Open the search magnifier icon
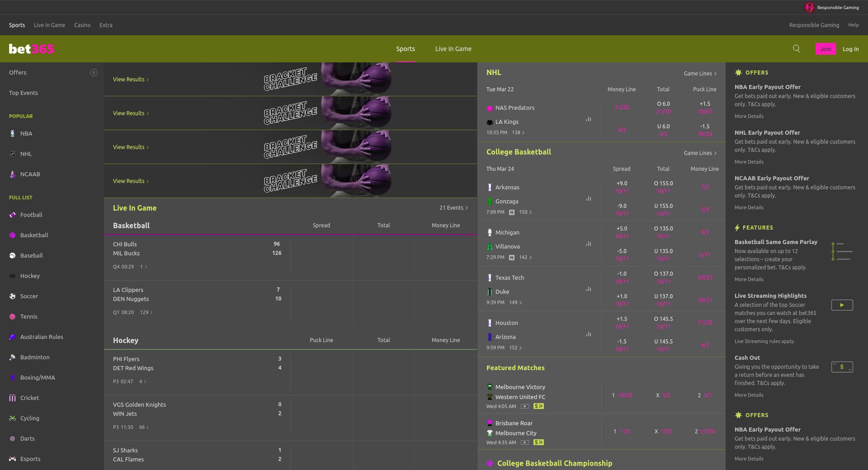This screenshot has height=470, width=868. pos(797,49)
